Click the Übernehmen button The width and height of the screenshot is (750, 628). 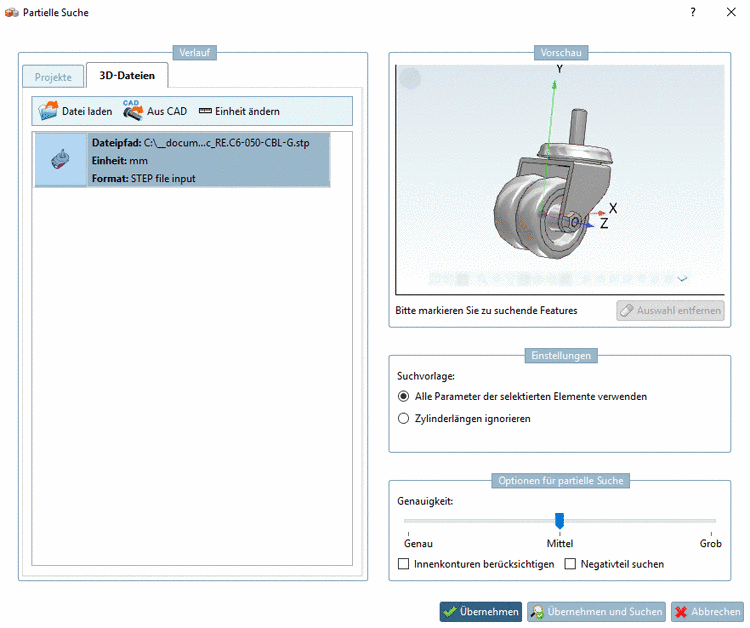[481, 611]
